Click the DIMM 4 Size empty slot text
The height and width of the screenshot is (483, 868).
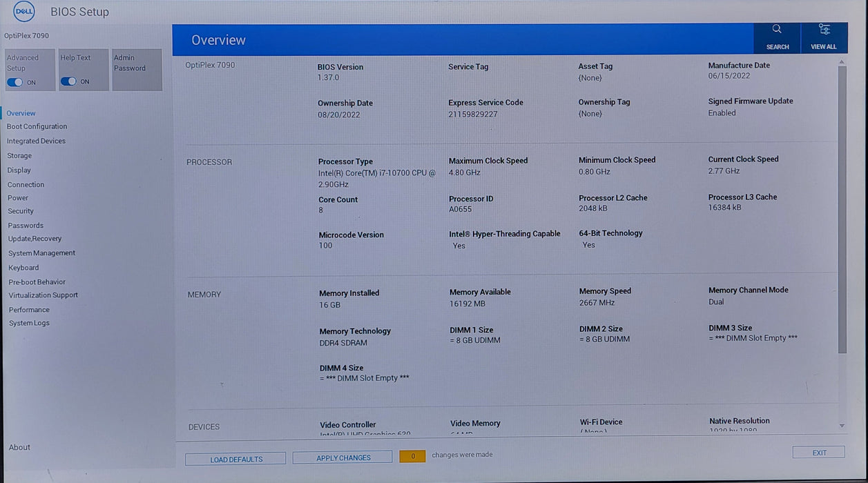[x=365, y=379]
